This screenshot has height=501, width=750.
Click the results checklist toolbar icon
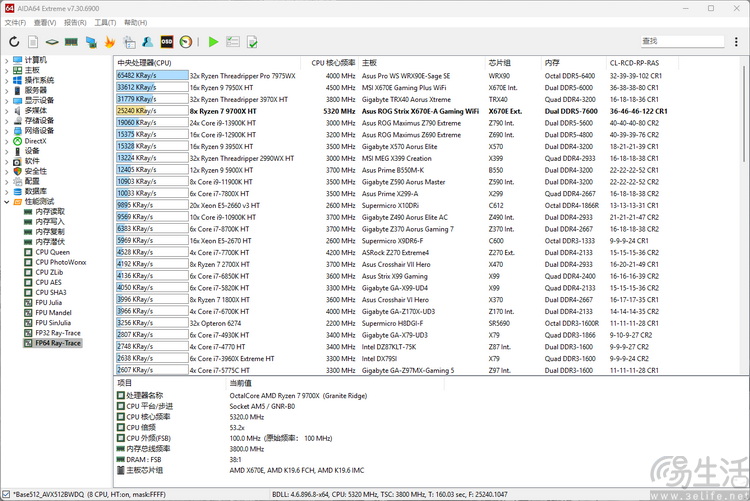tap(233, 42)
